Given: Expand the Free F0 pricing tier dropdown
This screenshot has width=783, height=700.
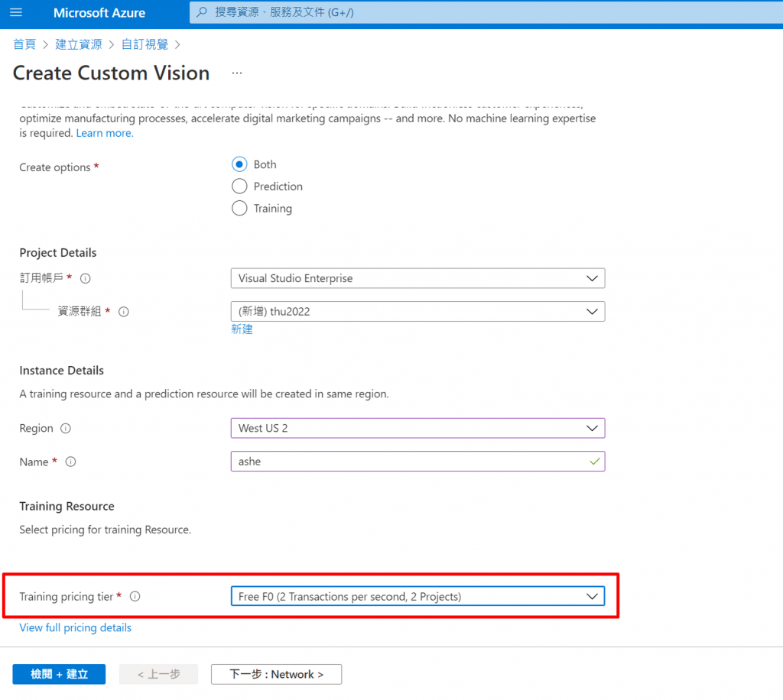Looking at the screenshot, I should (x=417, y=597).
